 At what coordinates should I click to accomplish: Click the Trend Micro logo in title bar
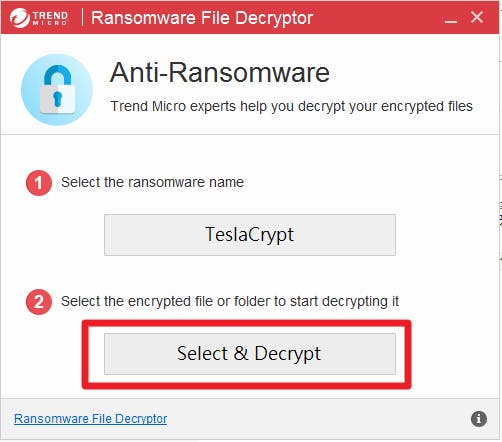[x=39, y=17]
